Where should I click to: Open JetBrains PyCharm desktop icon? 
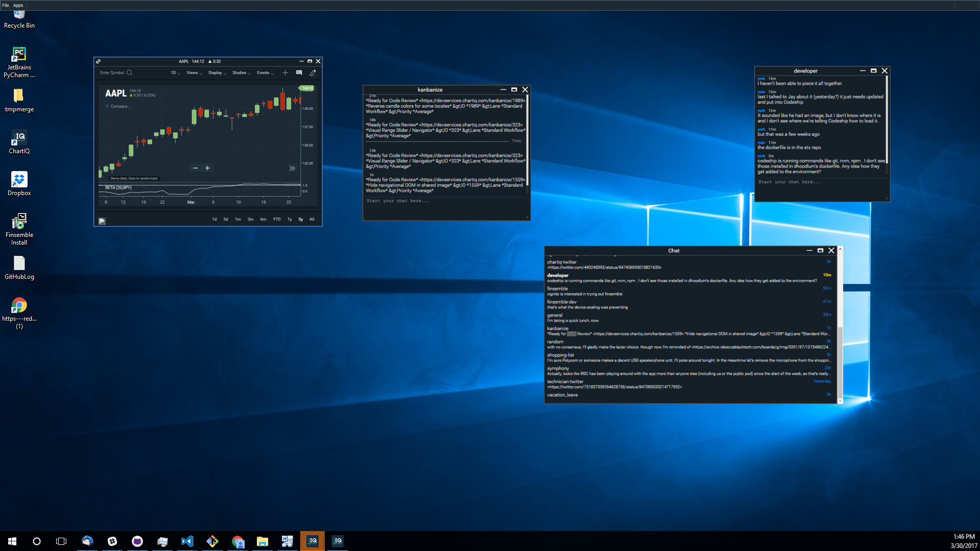tap(19, 62)
